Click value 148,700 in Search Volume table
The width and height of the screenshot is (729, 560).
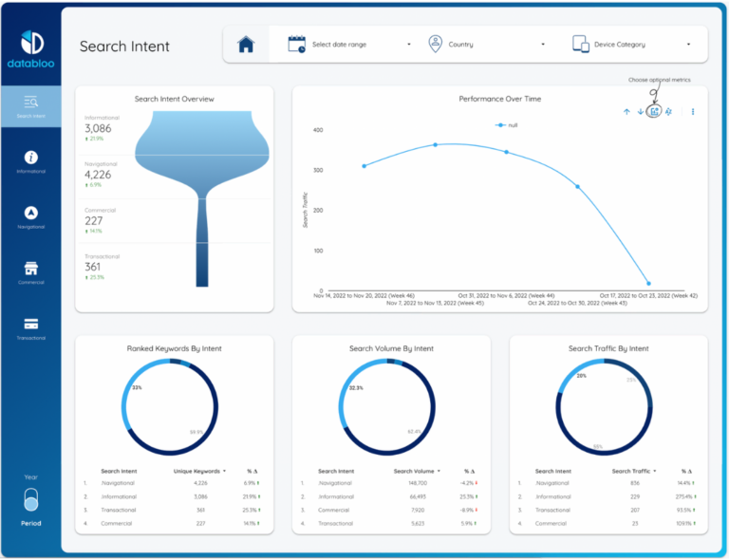coord(418,483)
